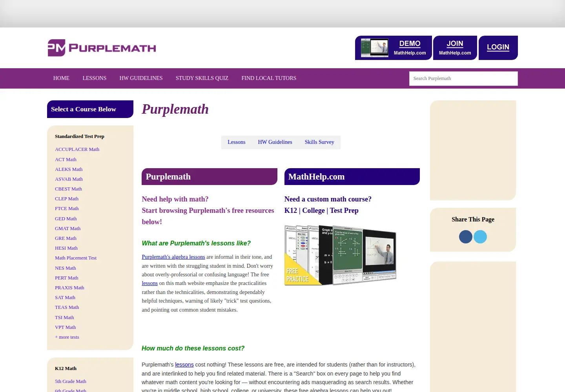Open the FTCE Math link
The image size is (565, 392).
pos(67,209)
